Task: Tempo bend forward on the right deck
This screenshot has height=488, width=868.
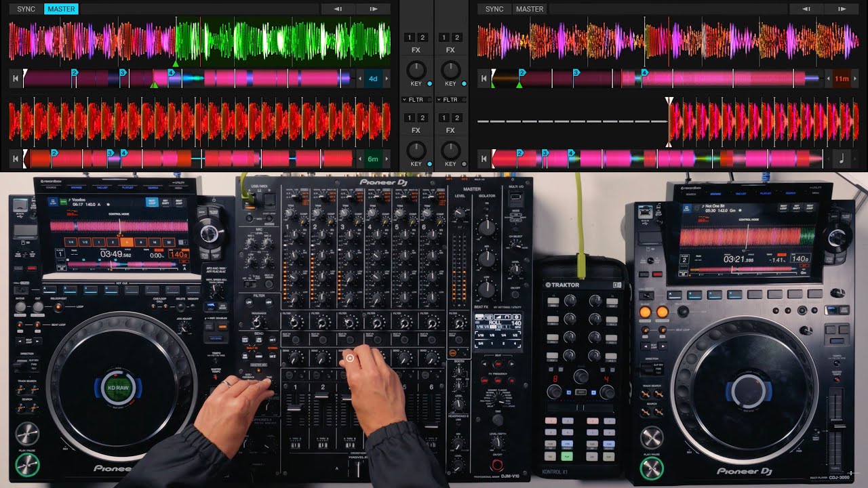Action: [x=842, y=9]
